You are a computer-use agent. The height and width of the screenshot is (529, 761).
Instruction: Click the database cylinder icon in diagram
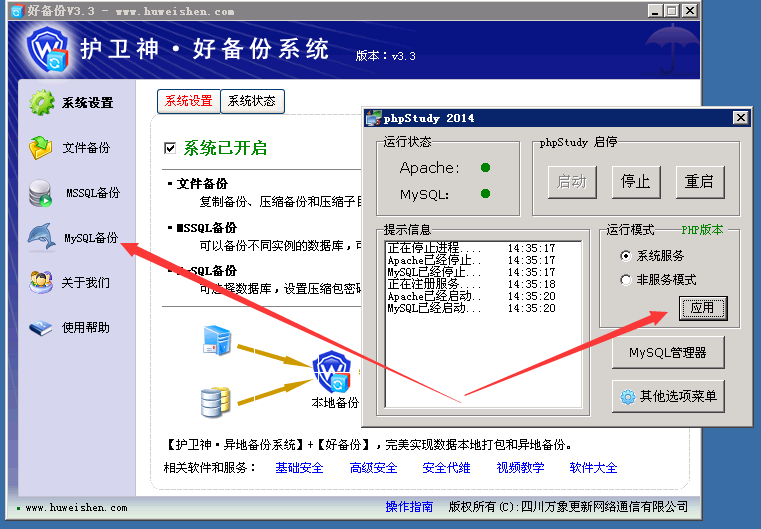(x=215, y=402)
